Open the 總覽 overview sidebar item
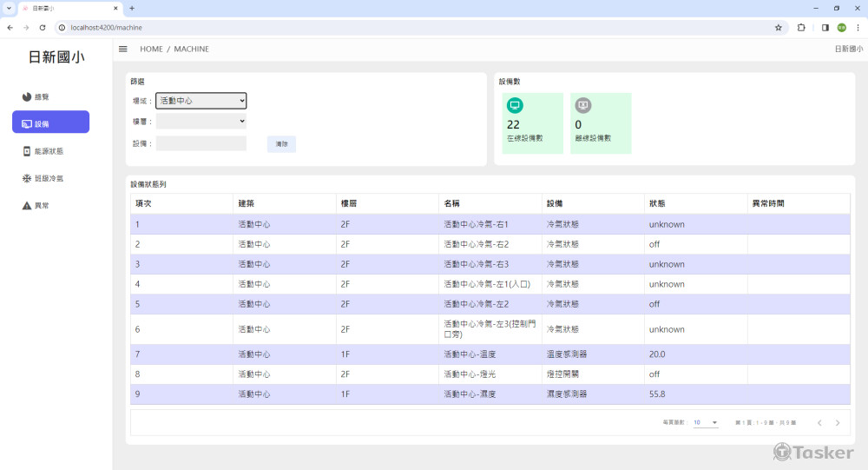868x470 pixels. pos(41,96)
